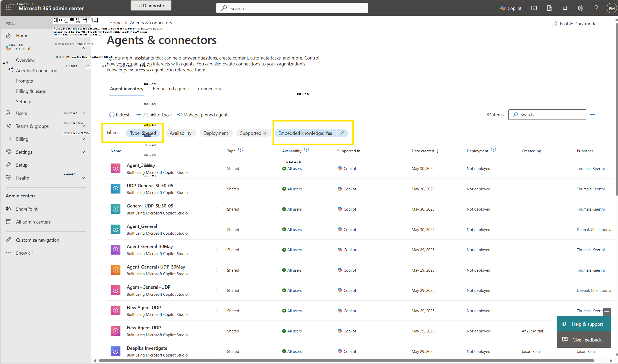Viewport: 618px width, 364px height.
Task: Open the Cloud Shell terminal icon
Action: coord(534,8)
